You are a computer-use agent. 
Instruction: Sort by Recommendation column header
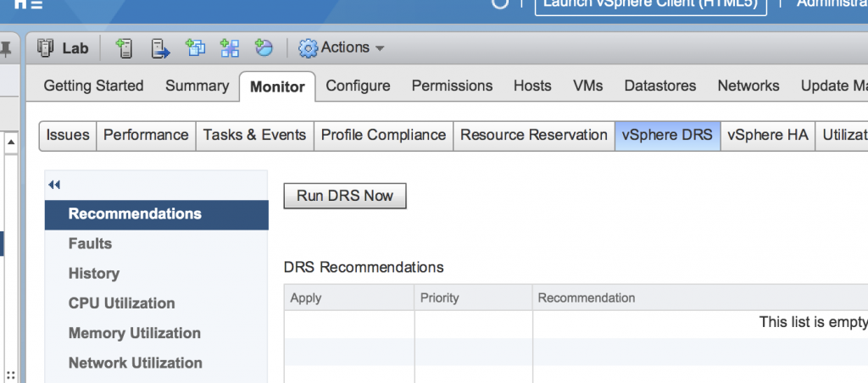tap(700, 297)
